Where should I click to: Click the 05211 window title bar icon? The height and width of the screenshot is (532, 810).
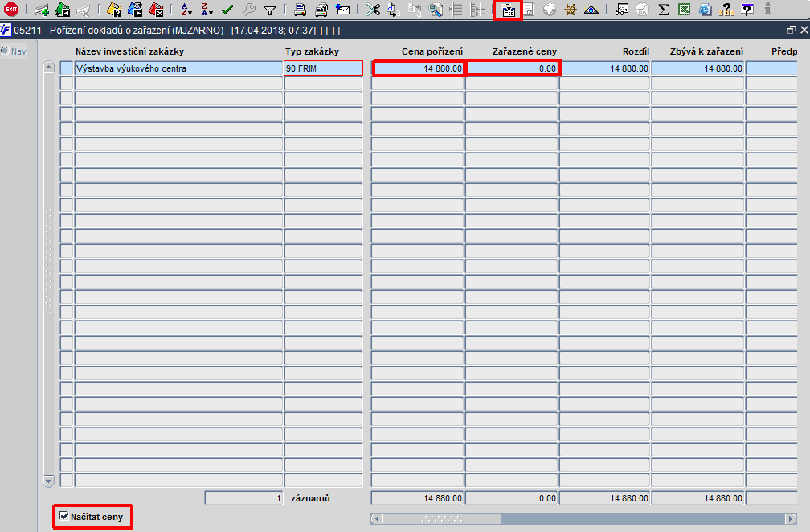[5, 30]
